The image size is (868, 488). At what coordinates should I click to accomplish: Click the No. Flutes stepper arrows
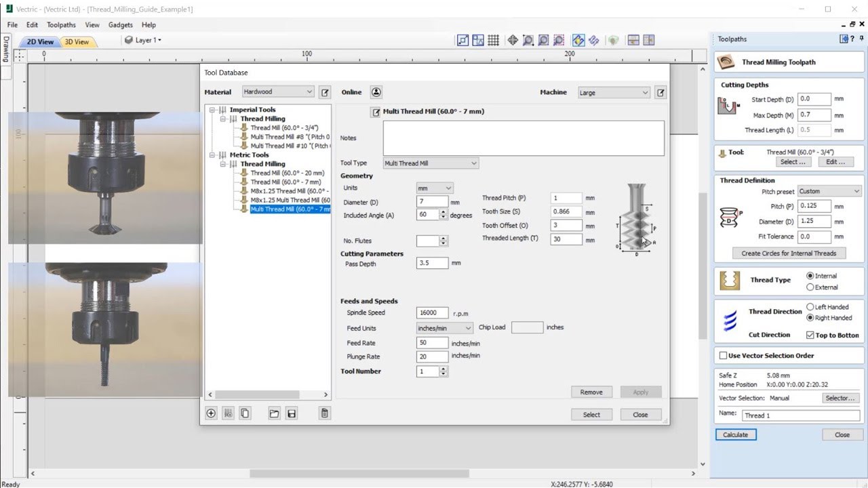tap(443, 241)
